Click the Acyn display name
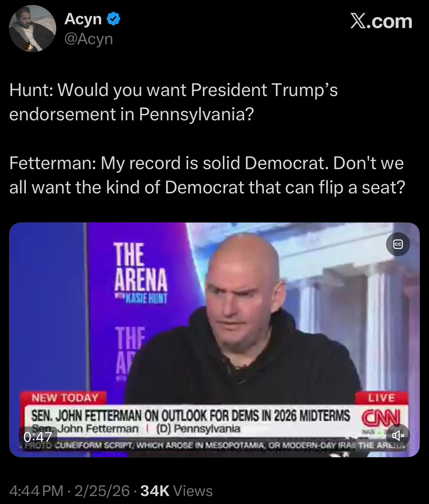This screenshot has width=429, height=504. point(83,19)
